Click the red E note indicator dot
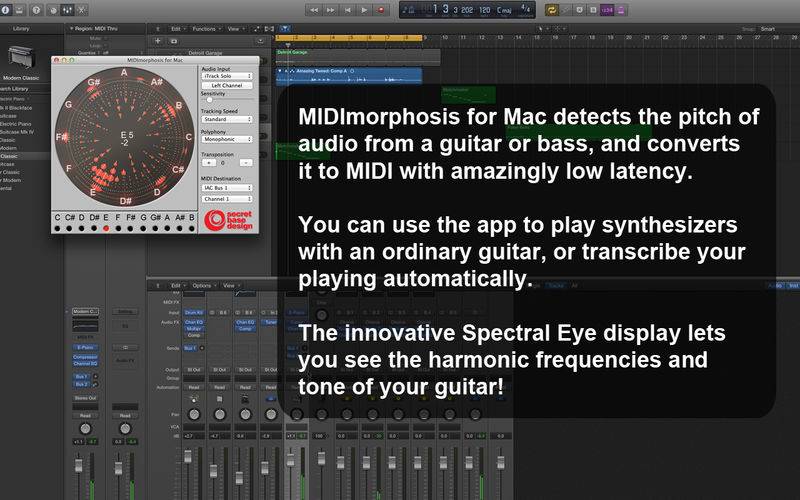 106,229
